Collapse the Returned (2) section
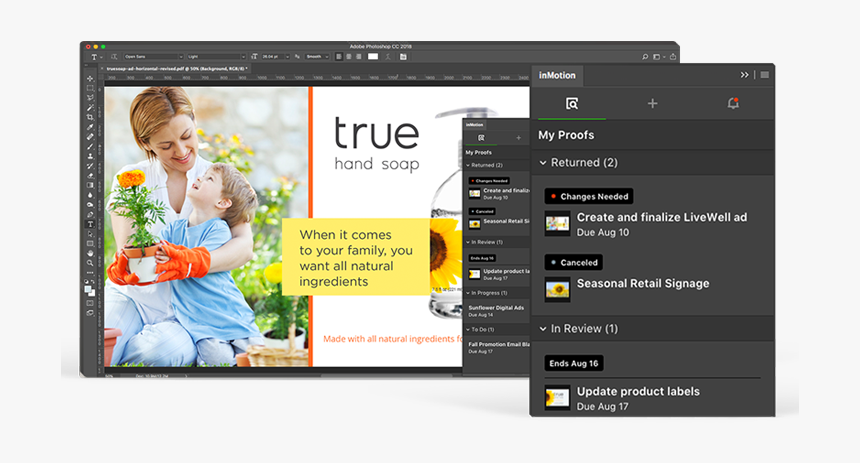The image size is (860, 463). pos(543,162)
